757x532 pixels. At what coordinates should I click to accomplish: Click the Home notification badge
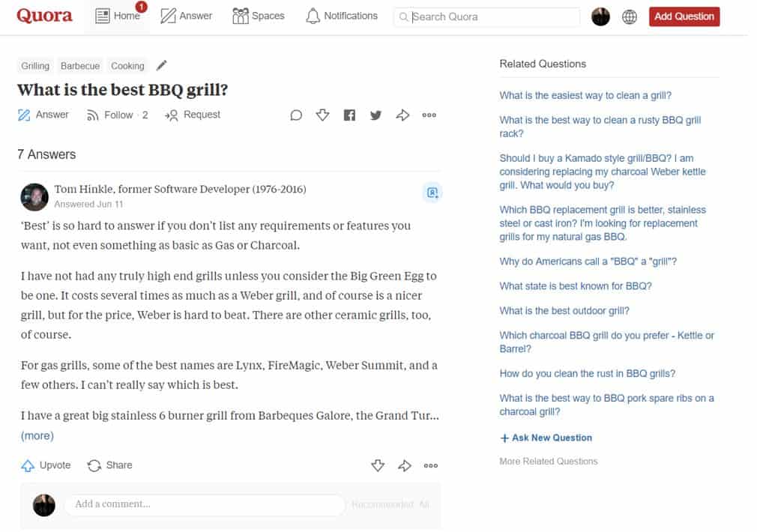[x=141, y=7]
